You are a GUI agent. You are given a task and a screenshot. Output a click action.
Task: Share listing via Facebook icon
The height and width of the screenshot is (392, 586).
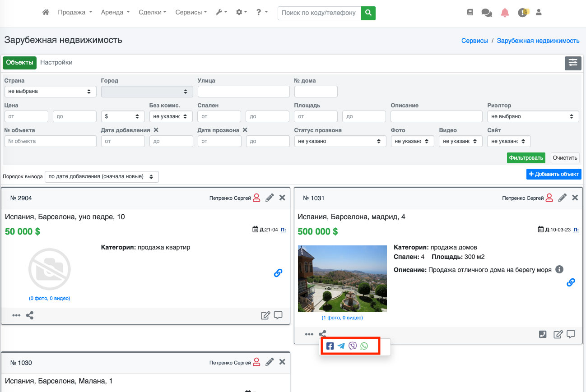click(x=330, y=346)
